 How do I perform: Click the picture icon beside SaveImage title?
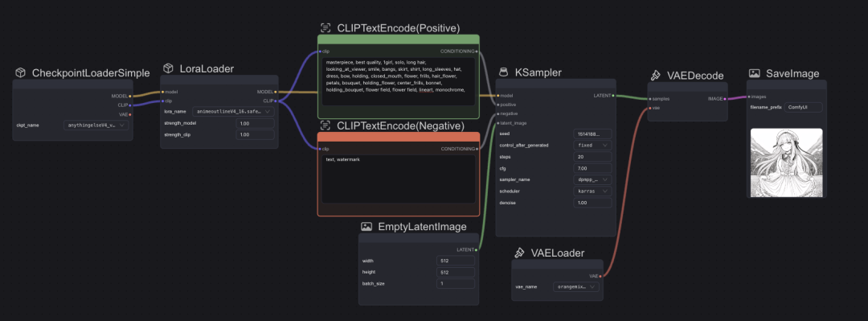click(755, 73)
